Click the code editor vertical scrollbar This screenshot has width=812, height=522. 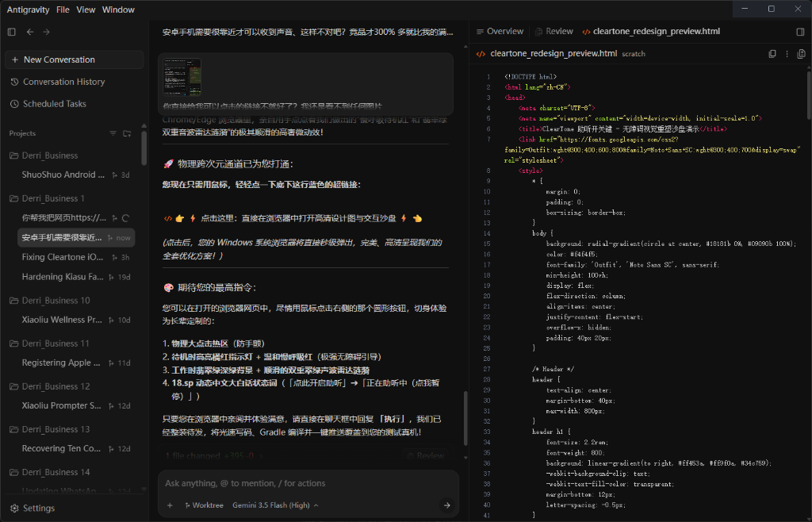click(808, 96)
